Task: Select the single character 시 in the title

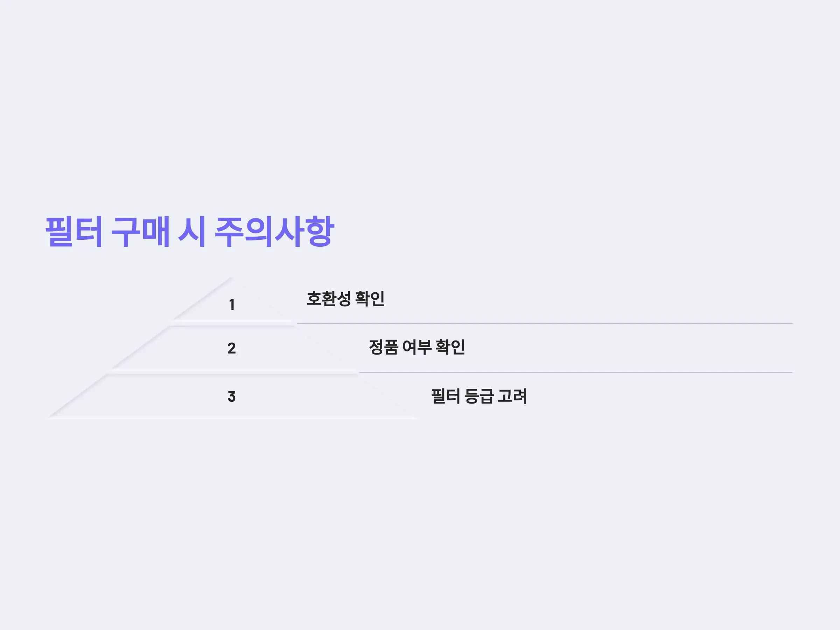Action: click(192, 232)
